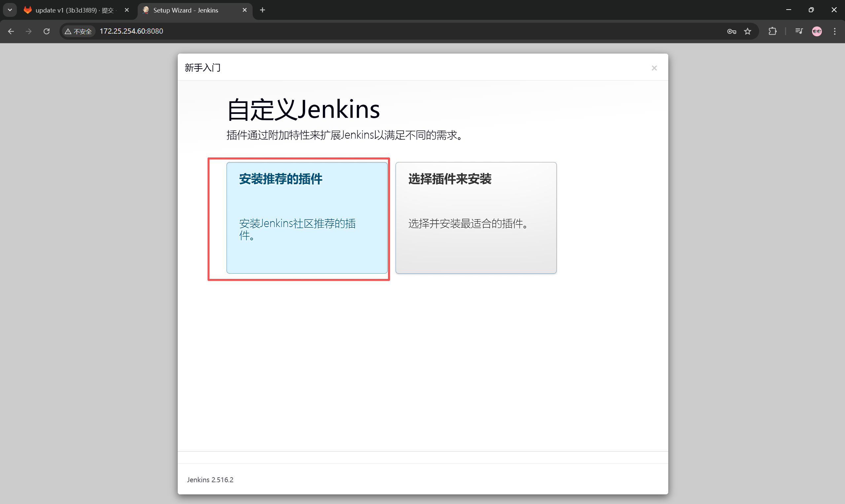
Task: Choose 安装推荐的插件 option
Action: point(307,218)
